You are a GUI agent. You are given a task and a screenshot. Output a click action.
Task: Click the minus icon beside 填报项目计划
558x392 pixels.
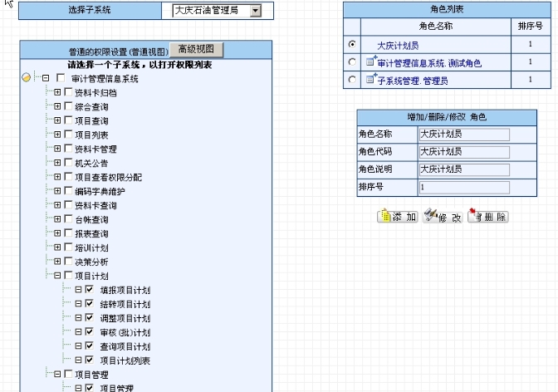(79, 291)
